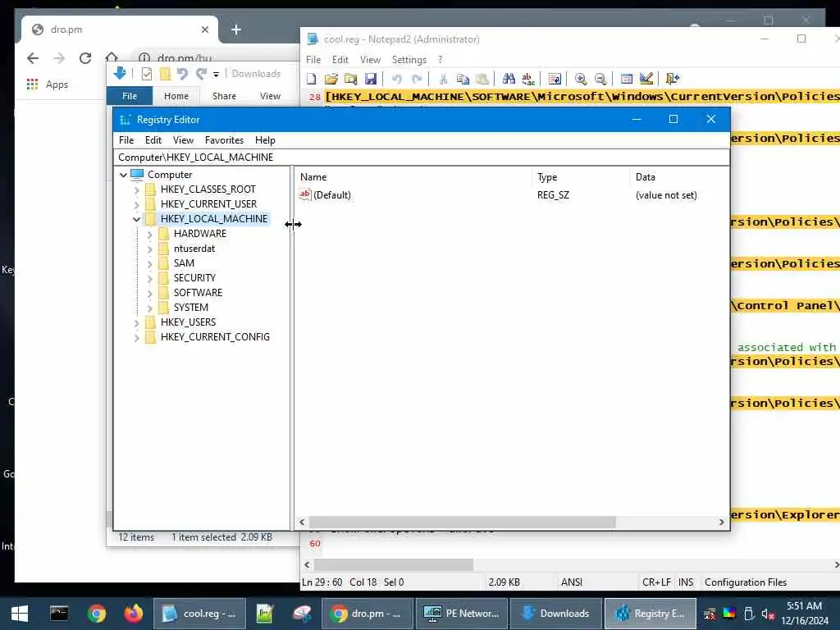Click the Undo arrow in Notepad2 toolbar
The width and height of the screenshot is (840, 630).
coord(397,80)
